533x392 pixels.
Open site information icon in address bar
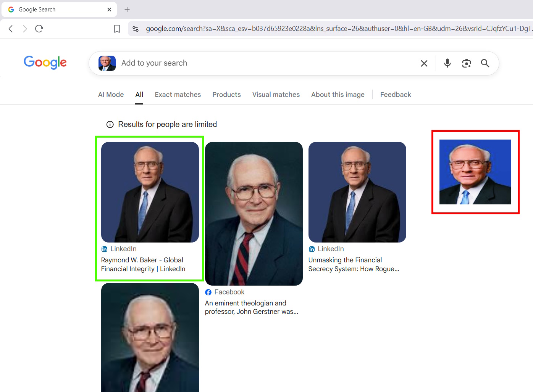coord(136,29)
